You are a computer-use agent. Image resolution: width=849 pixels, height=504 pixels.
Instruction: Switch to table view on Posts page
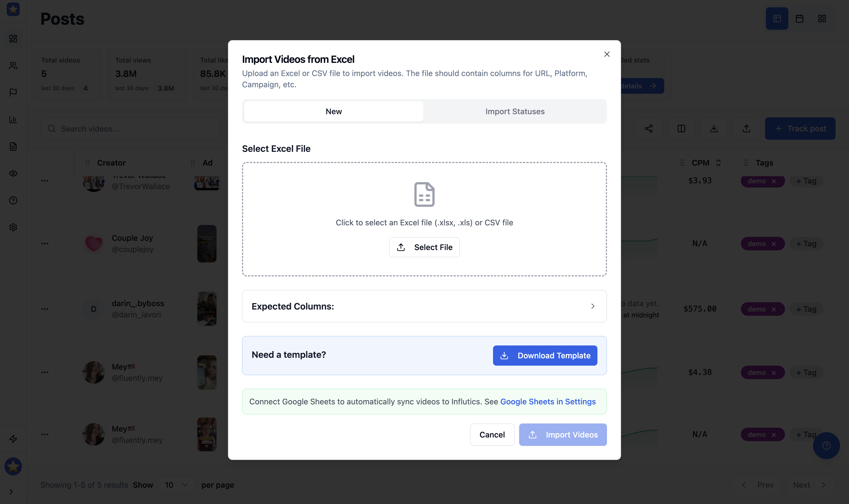click(x=777, y=18)
